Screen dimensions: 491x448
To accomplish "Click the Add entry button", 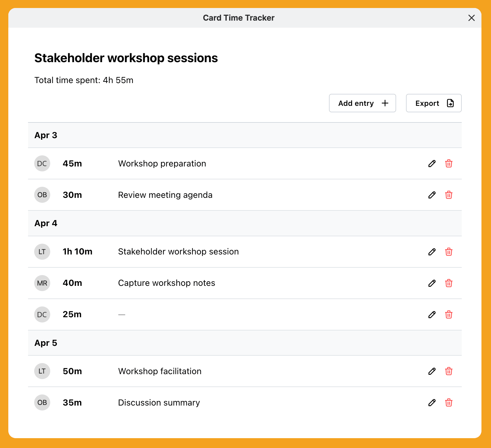I will [x=362, y=103].
